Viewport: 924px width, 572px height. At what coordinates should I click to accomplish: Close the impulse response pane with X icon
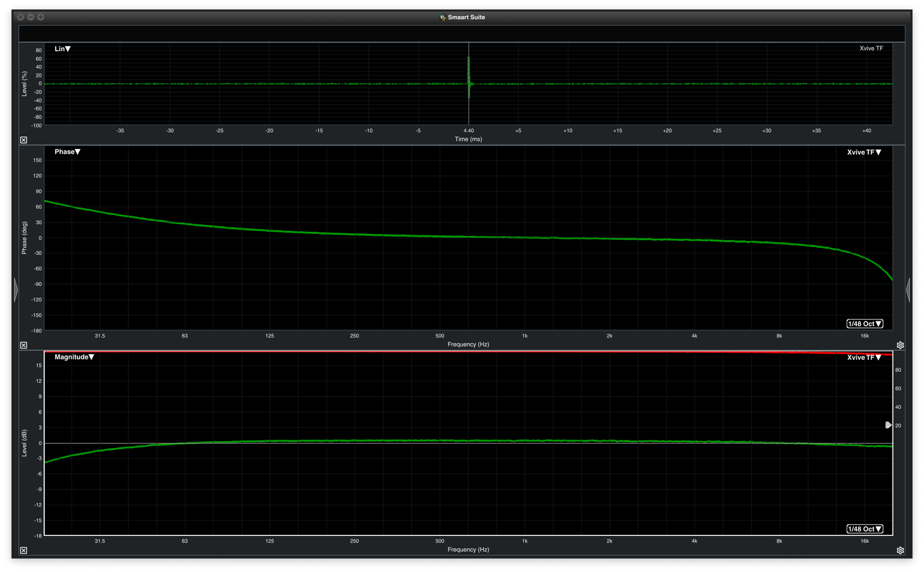(24, 140)
